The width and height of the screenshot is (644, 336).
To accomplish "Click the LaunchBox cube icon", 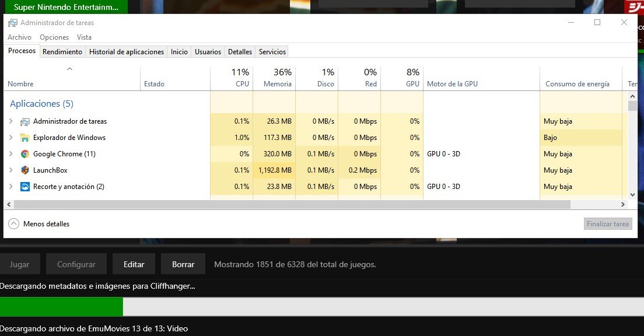I will [25, 170].
